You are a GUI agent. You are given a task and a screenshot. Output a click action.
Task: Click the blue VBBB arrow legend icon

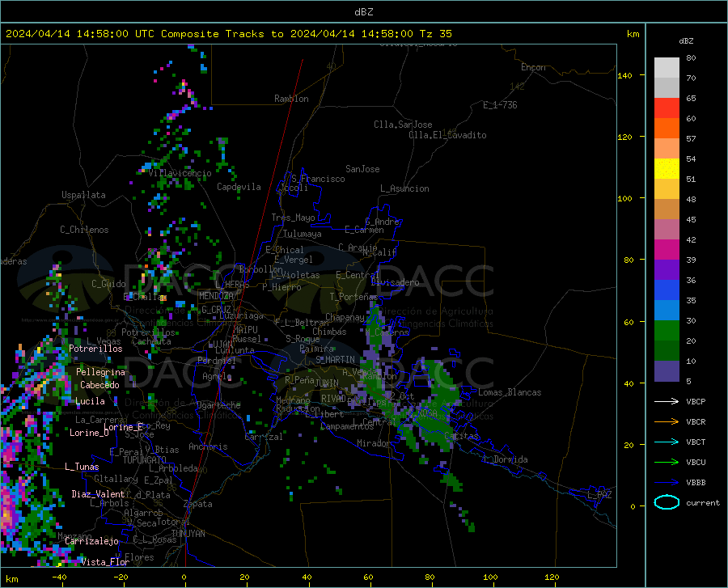667,482
